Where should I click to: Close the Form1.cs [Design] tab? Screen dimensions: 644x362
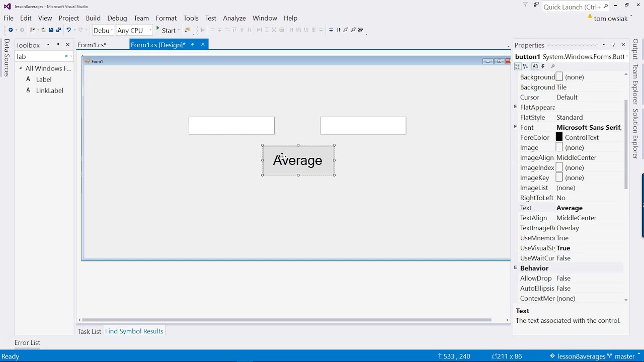point(203,45)
